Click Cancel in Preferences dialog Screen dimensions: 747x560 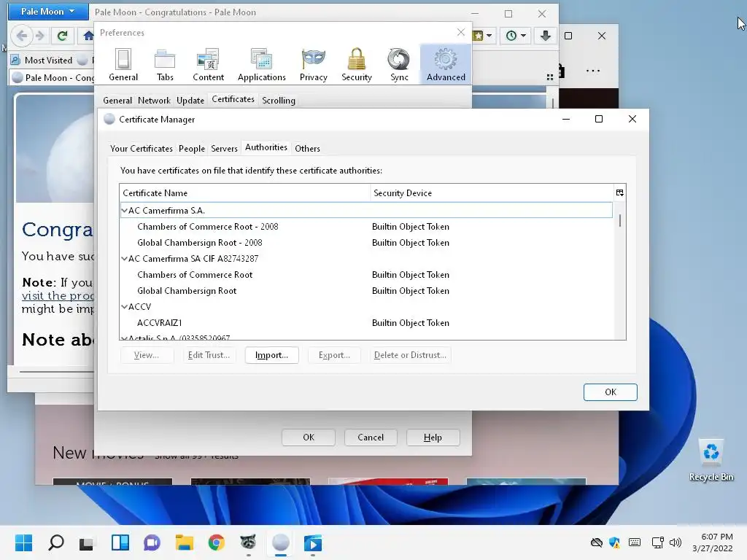(370, 437)
